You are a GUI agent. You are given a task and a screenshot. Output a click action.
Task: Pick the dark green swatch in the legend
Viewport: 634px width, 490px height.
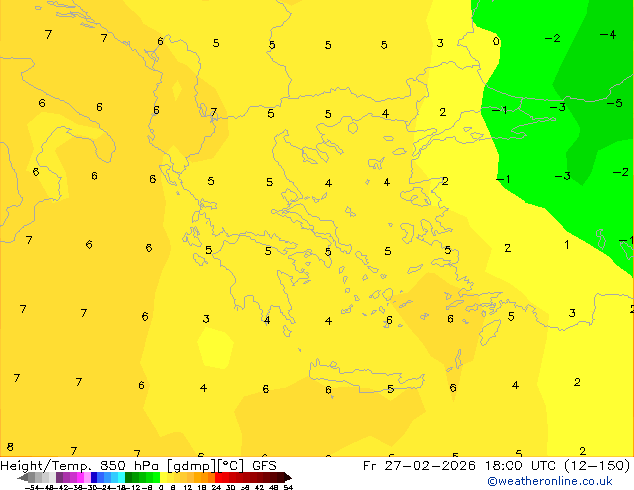click(x=128, y=477)
